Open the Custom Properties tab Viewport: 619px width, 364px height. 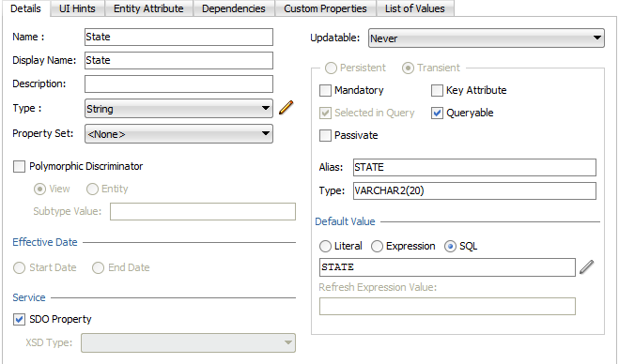click(325, 8)
